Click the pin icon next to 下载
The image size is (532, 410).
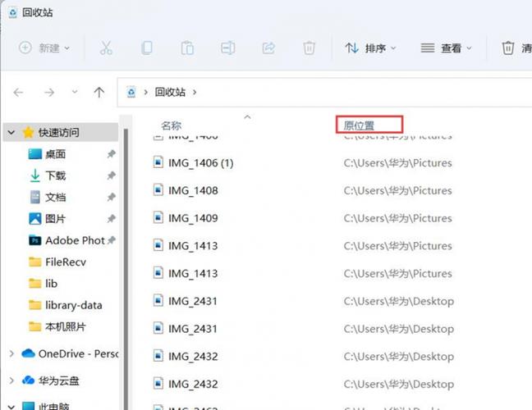pos(112,175)
